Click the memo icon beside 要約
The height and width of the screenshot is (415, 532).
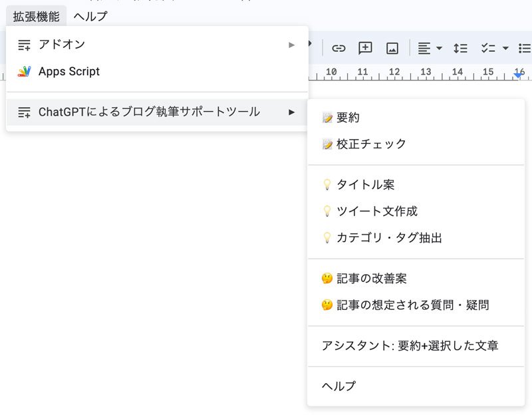pyautogui.click(x=327, y=118)
